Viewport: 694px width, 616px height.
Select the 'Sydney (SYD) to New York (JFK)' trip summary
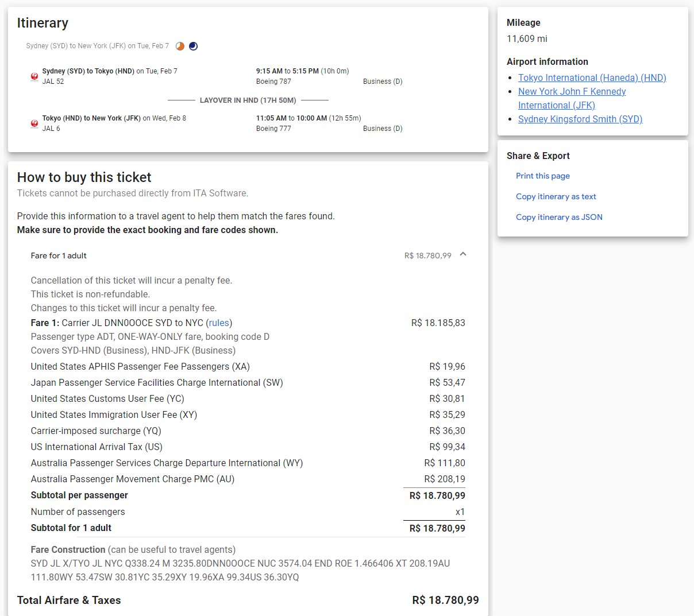coord(98,46)
